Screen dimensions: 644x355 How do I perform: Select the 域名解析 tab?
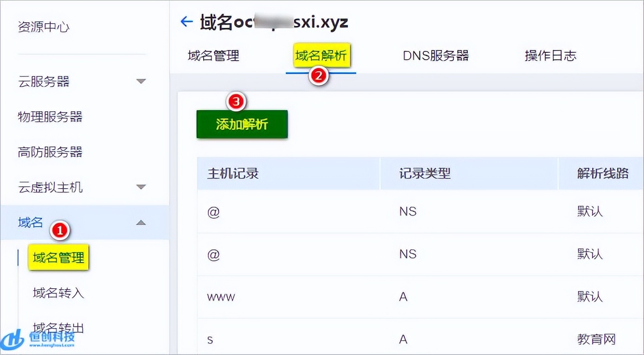[322, 55]
